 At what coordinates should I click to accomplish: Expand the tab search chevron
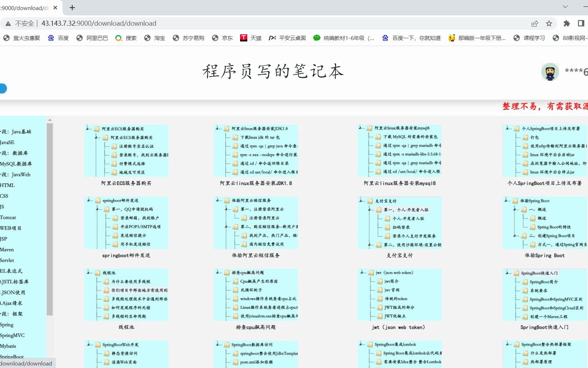tap(565, 7)
